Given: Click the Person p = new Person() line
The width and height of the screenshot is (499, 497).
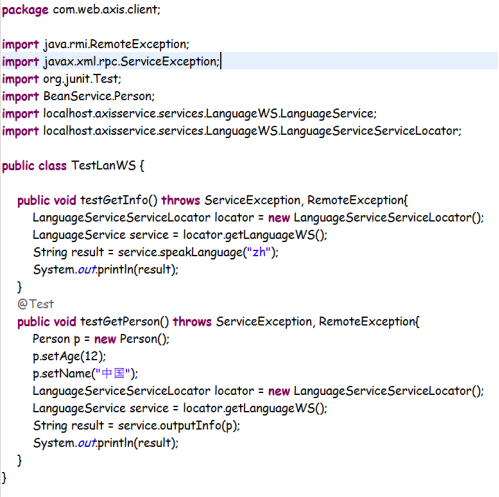Looking at the screenshot, I should [x=101, y=339].
